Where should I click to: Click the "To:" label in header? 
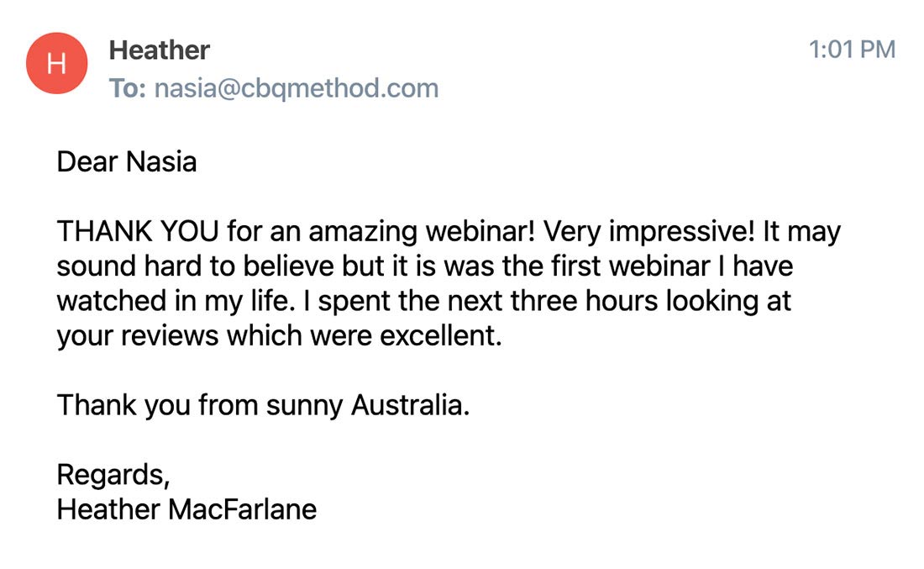pyautogui.click(x=128, y=88)
